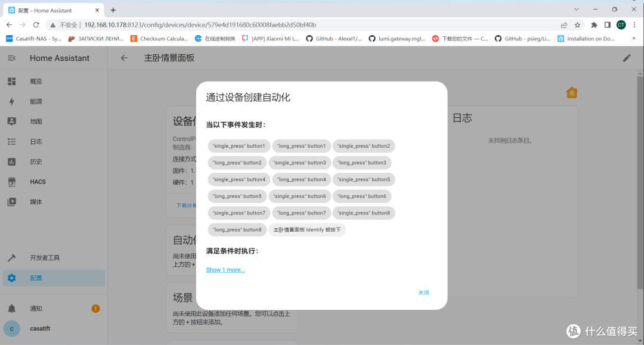Open the HACS sidebar menu item
This screenshot has height=345, width=644.
[54, 182]
